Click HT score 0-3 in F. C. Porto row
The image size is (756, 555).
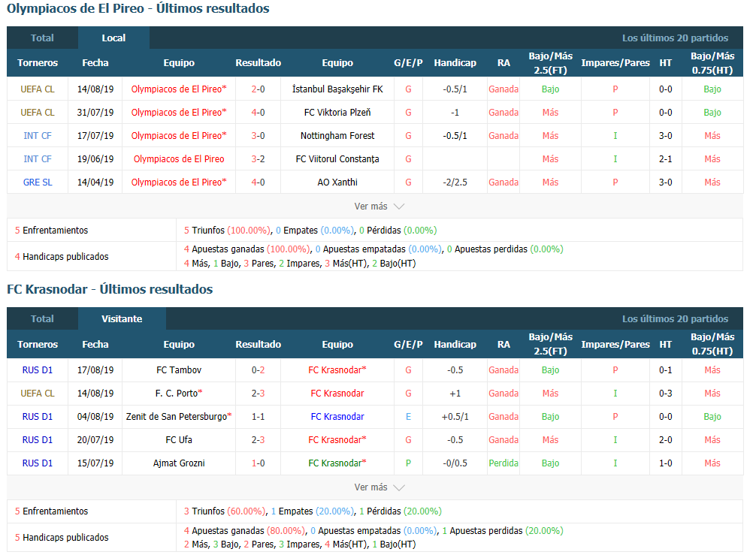[x=665, y=393]
